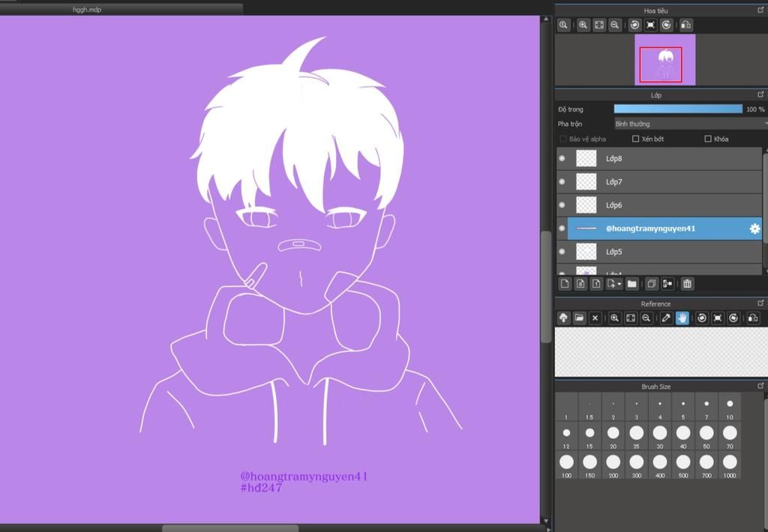Click Navigator zoom in icon
768x532 pixels.
click(x=583, y=25)
